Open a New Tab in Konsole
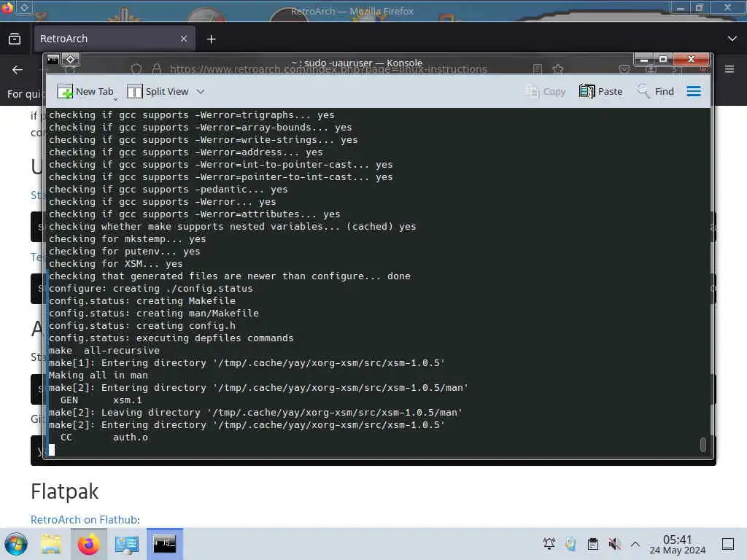The image size is (747, 560). tap(85, 91)
